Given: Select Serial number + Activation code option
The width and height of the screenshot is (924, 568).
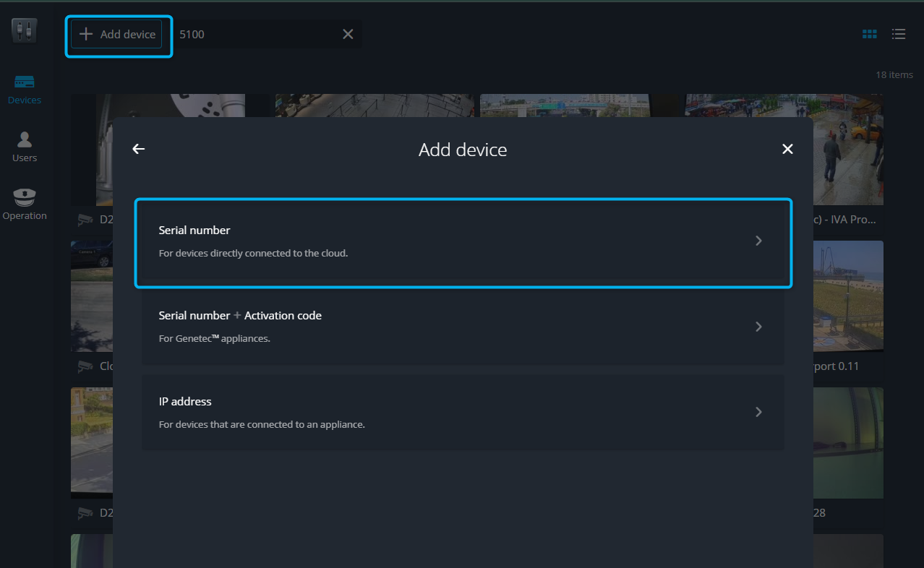Looking at the screenshot, I should [x=463, y=326].
